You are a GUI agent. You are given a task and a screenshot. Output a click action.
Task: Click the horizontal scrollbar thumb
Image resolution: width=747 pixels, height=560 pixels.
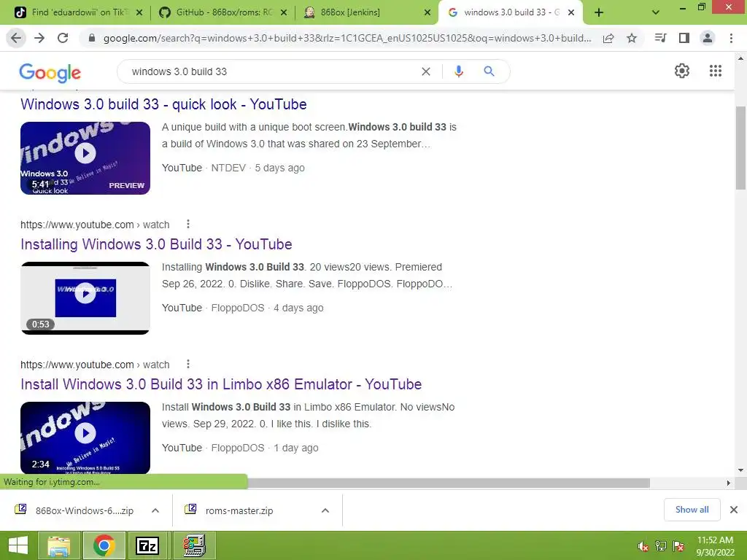448,483
